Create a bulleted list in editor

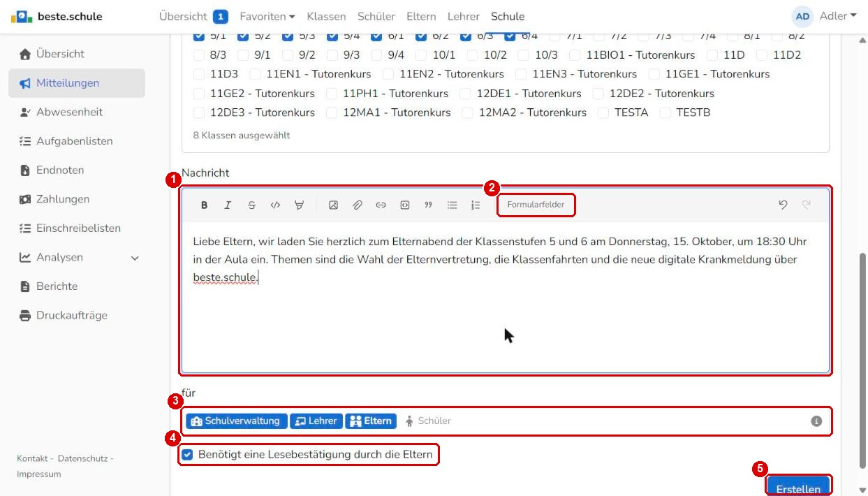pos(452,205)
